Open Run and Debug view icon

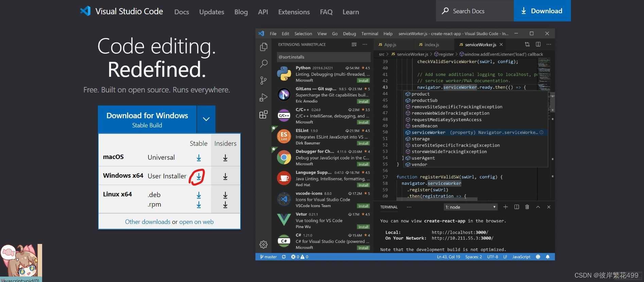pos(263,98)
